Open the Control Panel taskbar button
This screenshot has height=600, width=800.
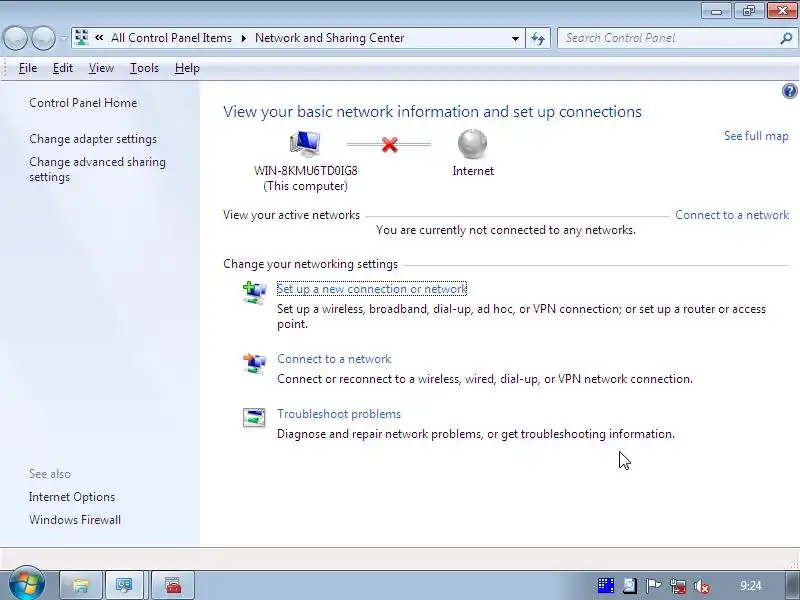[124, 585]
